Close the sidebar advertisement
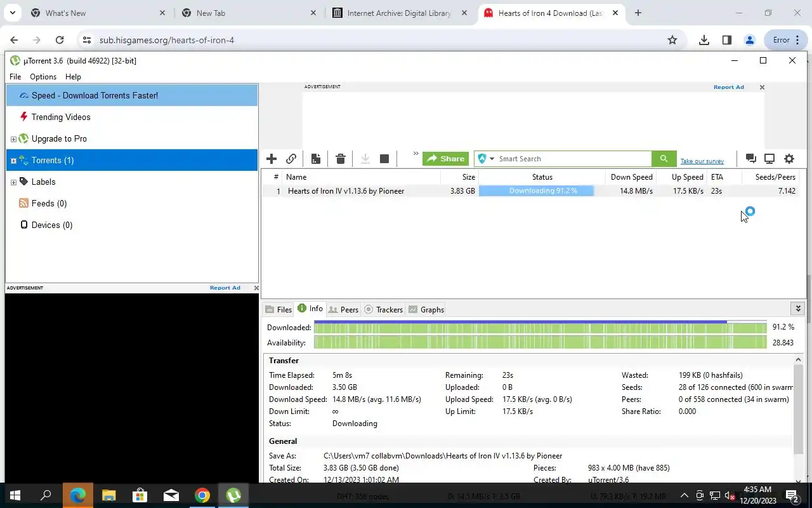812x508 pixels. pyautogui.click(x=256, y=288)
